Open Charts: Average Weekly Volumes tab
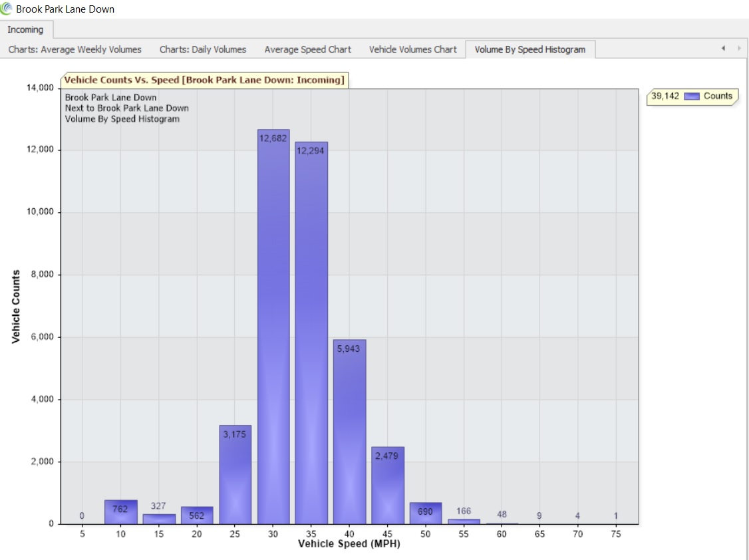The image size is (749, 560). click(75, 49)
